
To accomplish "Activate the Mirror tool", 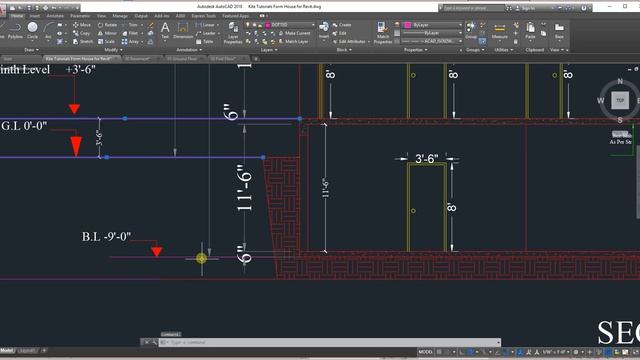I will tap(107, 33).
